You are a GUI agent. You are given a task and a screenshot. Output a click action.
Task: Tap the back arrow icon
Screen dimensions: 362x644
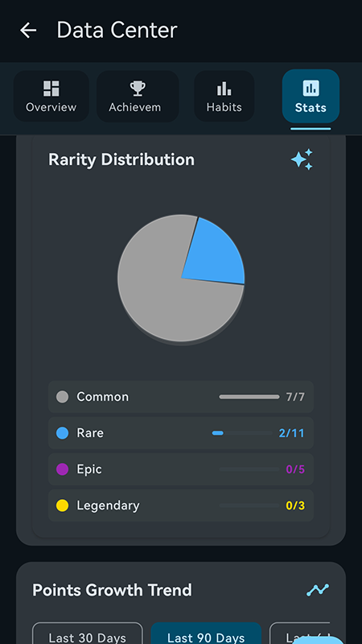28,31
